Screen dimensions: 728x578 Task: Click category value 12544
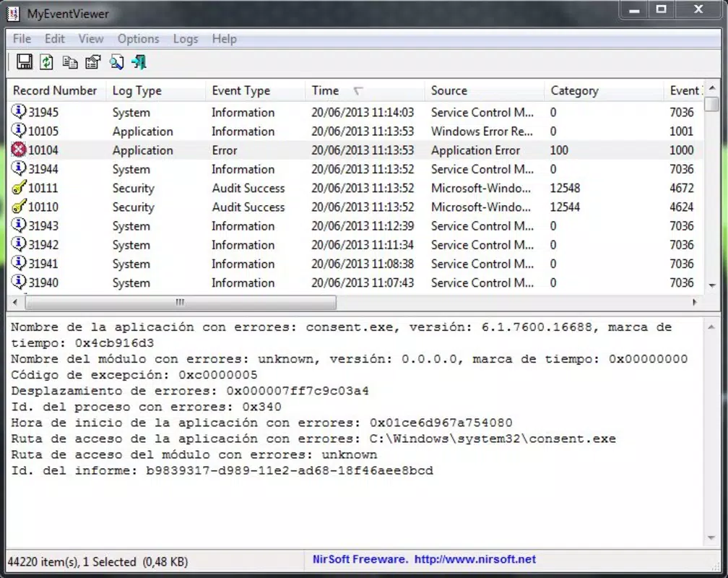point(565,207)
